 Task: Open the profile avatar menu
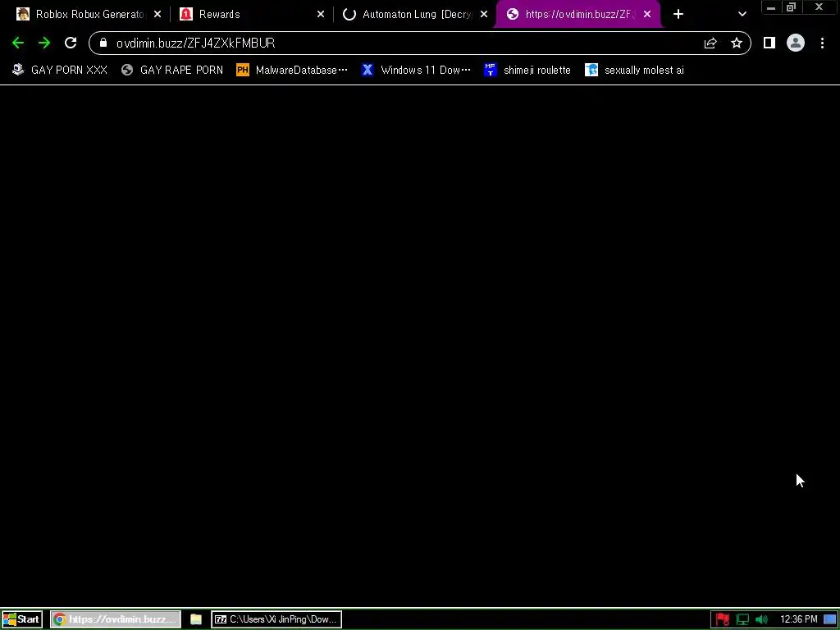point(796,43)
